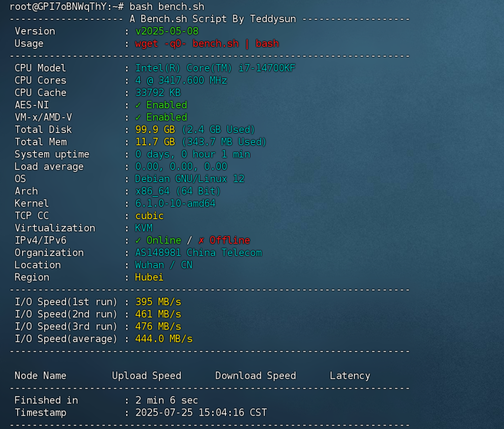Click the 'CPU Model' label

pos(40,68)
